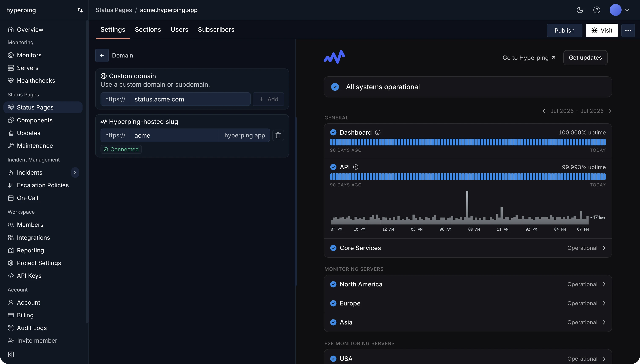Click the acme slug input field
This screenshot has height=364, width=640.
174,135
